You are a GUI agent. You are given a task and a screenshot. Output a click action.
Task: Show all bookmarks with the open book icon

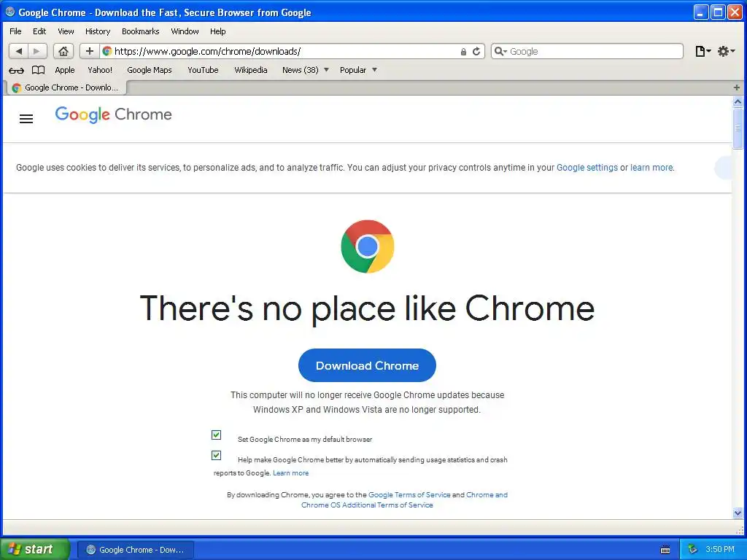tap(38, 70)
